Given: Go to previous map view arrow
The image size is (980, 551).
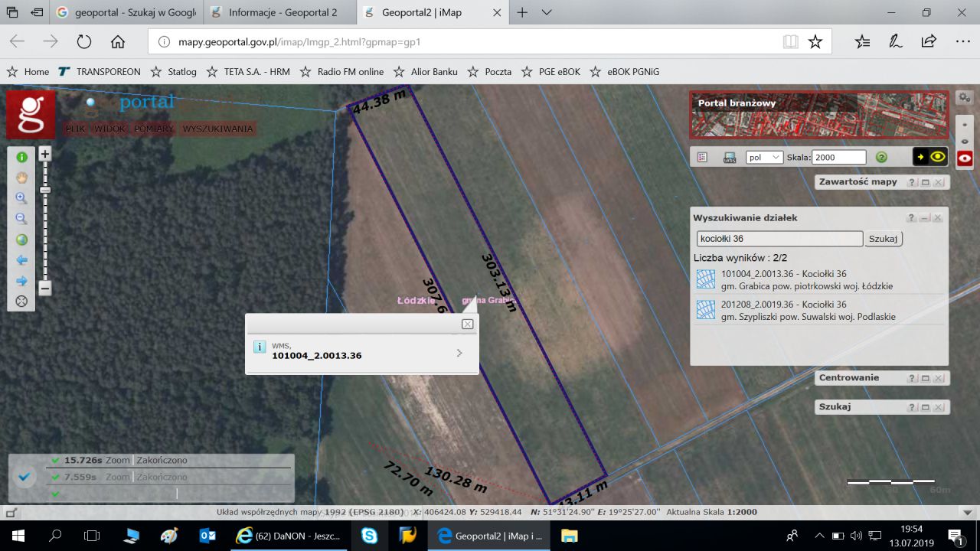Looking at the screenshot, I should pyautogui.click(x=21, y=260).
